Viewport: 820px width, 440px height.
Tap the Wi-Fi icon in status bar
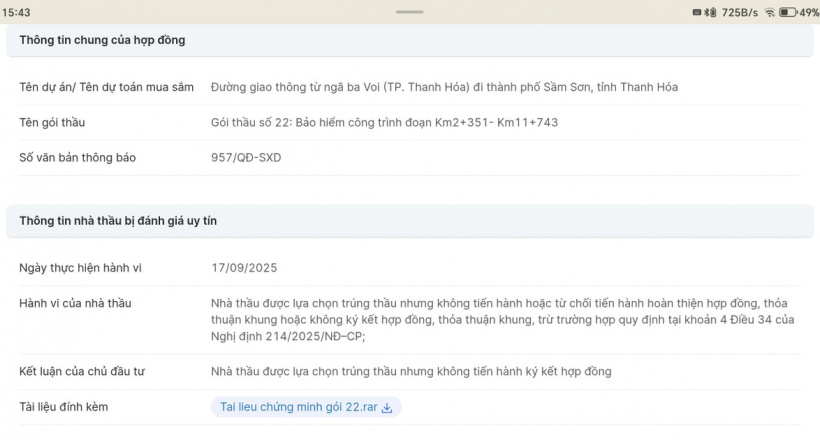tap(770, 12)
